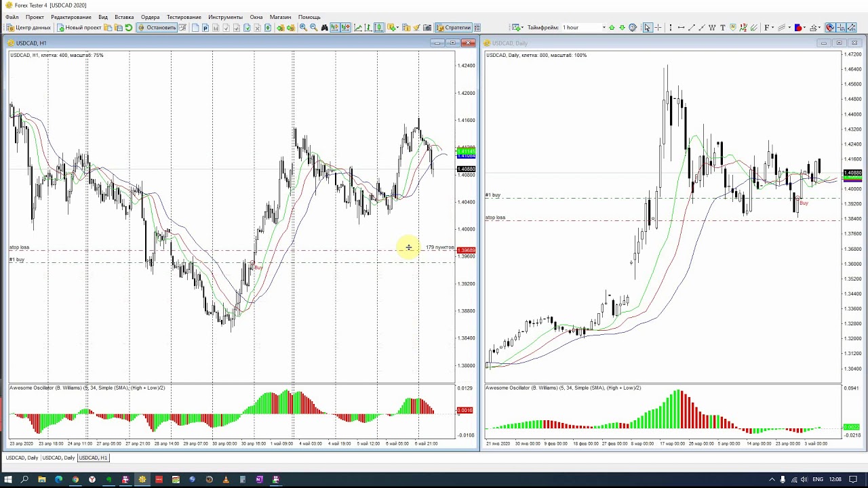Open the Окна menu
The height and width of the screenshot is (488, 868).
pyautogui.click(x=256, y=17)
